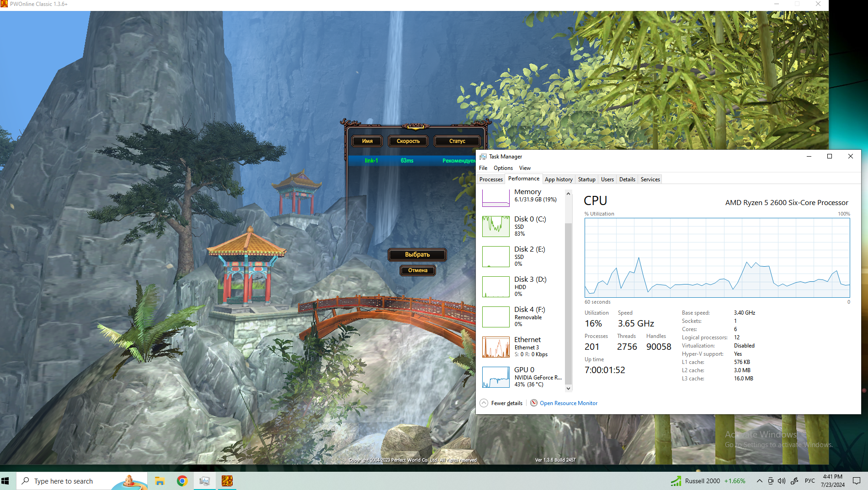The height and width of the screenshot is (490, 868).
Task: Click the up time 7:00:01:52 value
Action: coord(605,370)
